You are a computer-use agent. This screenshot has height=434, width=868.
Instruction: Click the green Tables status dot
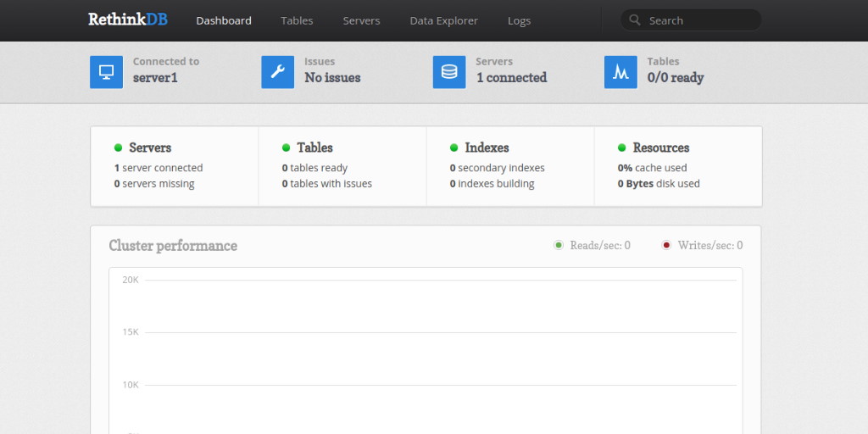287,147
